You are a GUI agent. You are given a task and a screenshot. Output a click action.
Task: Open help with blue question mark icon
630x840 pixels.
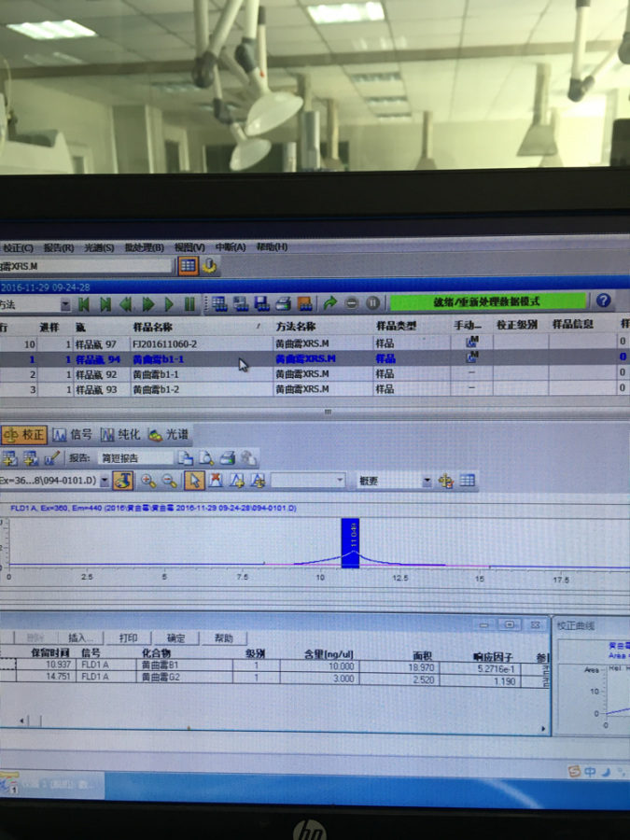603,301
